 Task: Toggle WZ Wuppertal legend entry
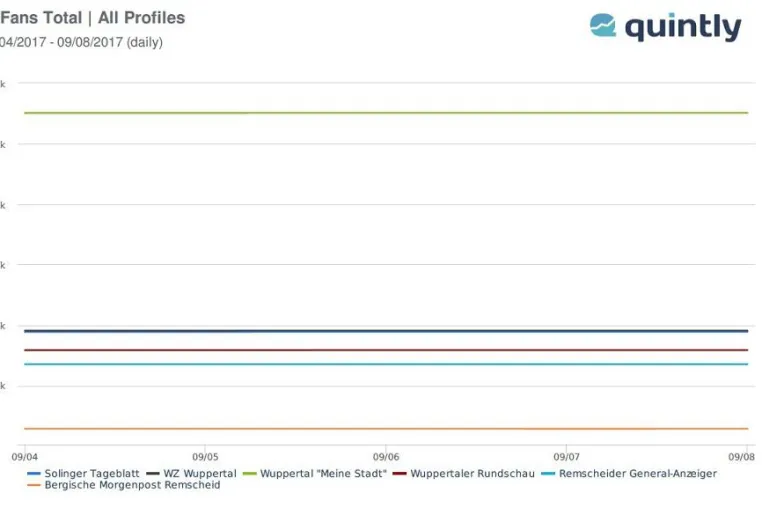pyautogui.click(x=191, y=473)
